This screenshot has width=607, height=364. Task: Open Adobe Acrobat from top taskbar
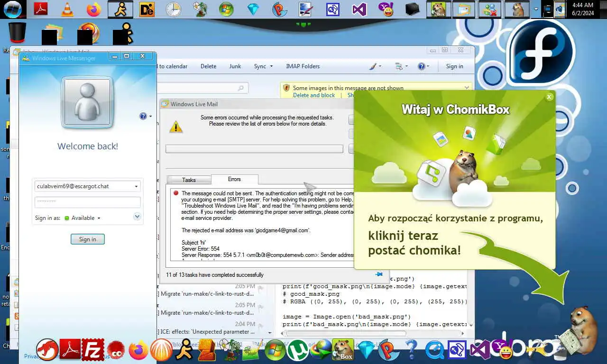tap(41, 9)
